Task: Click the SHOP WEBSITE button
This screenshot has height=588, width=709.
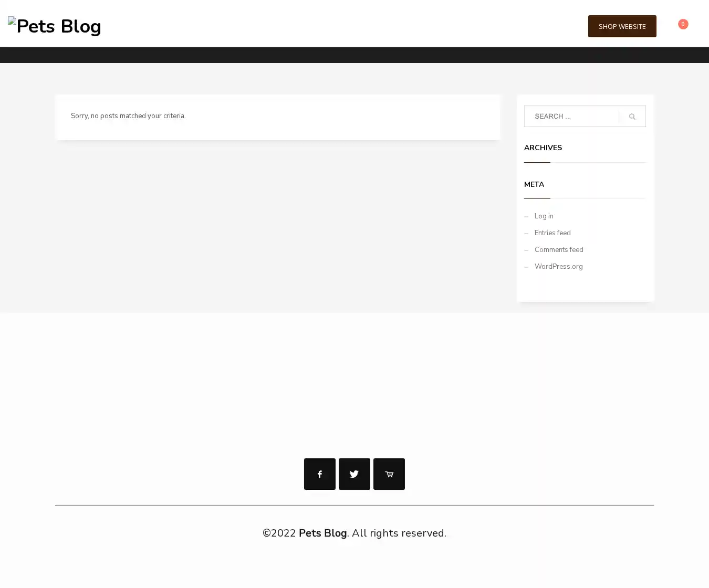Action: (622, 26)
